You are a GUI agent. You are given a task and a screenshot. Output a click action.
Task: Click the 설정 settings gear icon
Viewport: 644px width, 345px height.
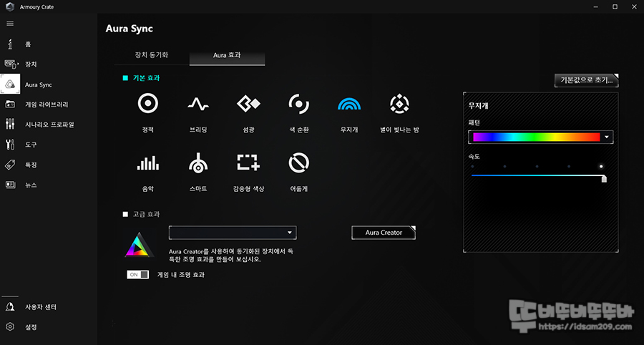coord(10,327)
